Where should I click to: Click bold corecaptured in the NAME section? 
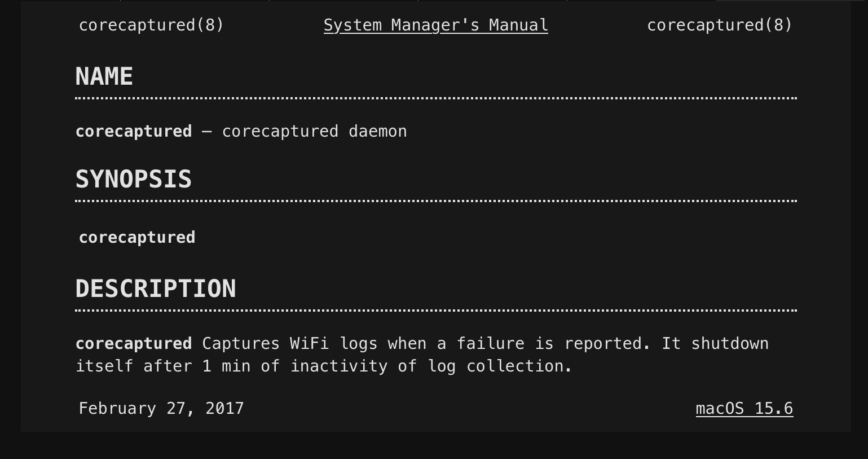click(x=134, y=132)
